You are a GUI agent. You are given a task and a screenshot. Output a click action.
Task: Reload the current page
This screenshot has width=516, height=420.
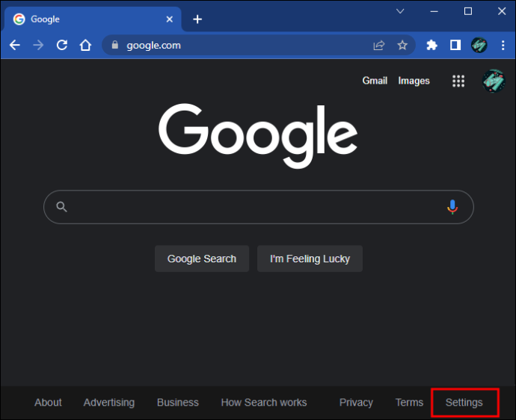tap(62, 45)
